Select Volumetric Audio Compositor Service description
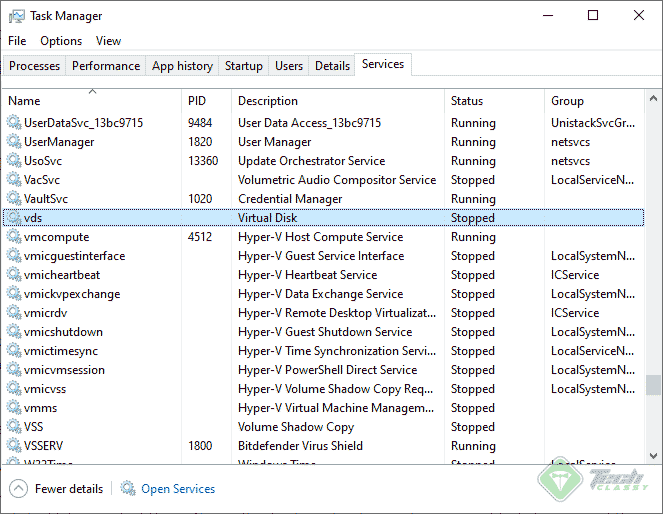 click(337, 180)
